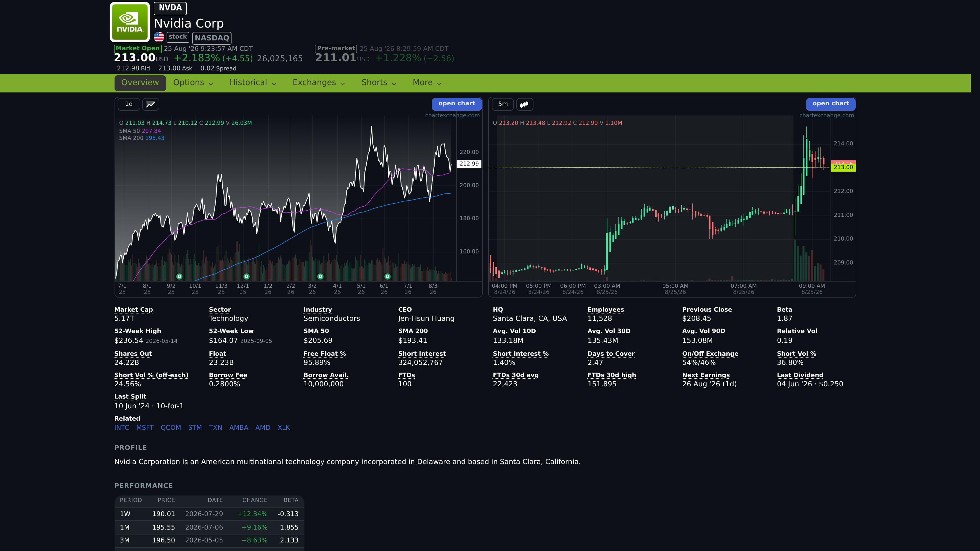Click the dividend marker near 6/1

click(387, 276)
